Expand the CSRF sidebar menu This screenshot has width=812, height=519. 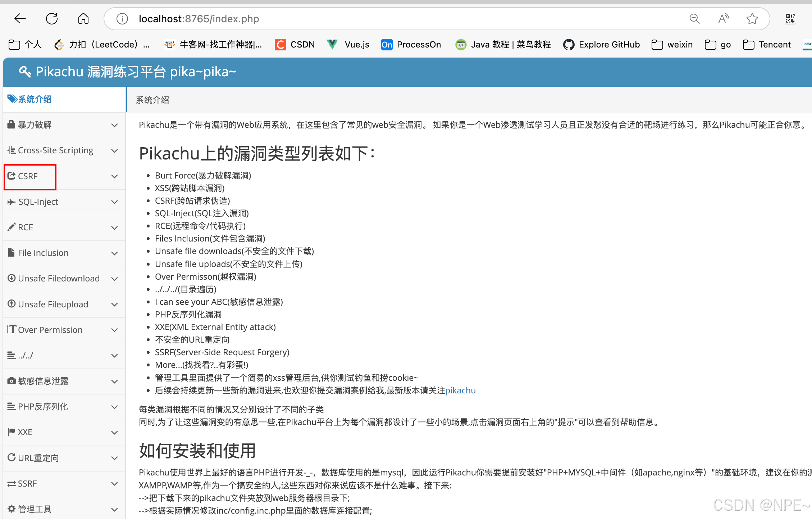(28, 176)
